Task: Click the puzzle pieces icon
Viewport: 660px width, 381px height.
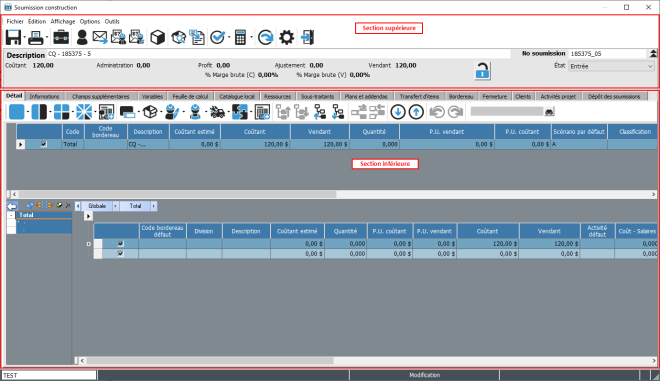Action: (x=240, y=112)
